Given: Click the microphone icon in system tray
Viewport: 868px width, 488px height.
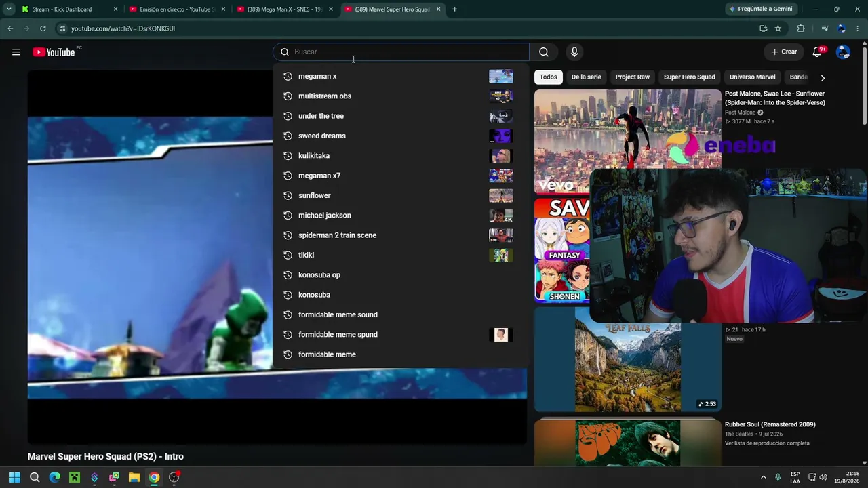Looking at the screenshot, I should point(778,477).
